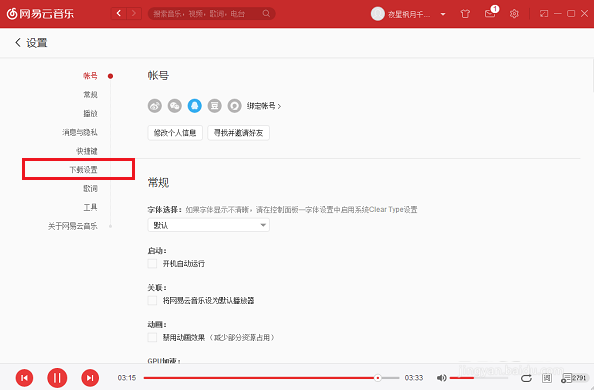Screen dimensions: 594x390
Task: Select 工具 in settings sidebar
Action: (90, 207)
